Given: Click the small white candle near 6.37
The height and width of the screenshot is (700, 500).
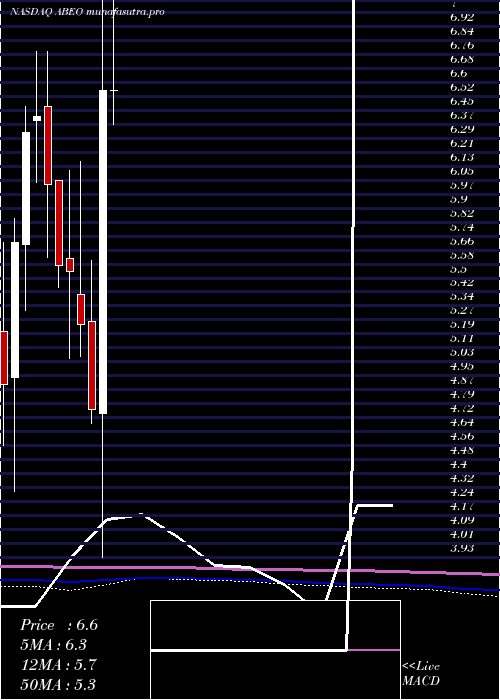Looking at the screenshot, I should 37,118.
